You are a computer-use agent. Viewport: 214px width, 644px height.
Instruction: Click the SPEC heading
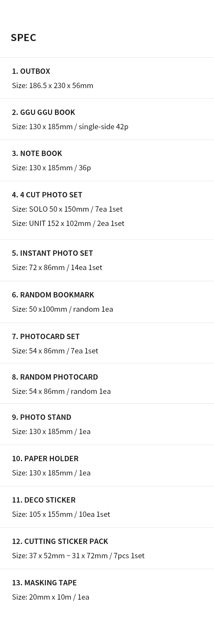[x=23, y=38]
